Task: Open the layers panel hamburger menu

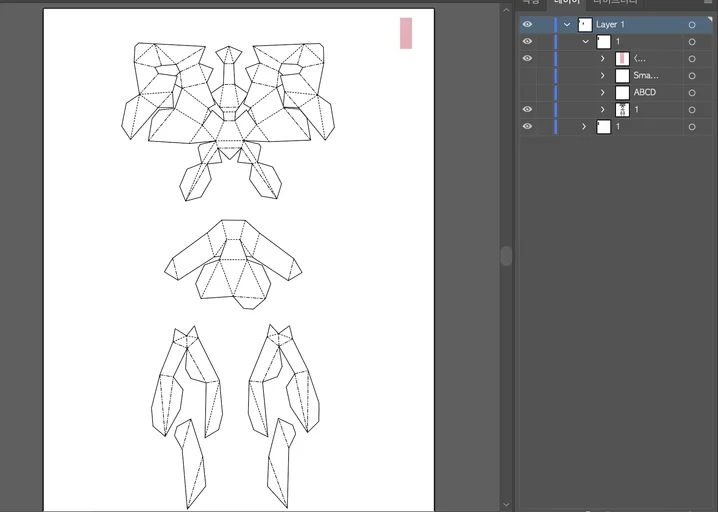Action: click(x=707, y=3)
